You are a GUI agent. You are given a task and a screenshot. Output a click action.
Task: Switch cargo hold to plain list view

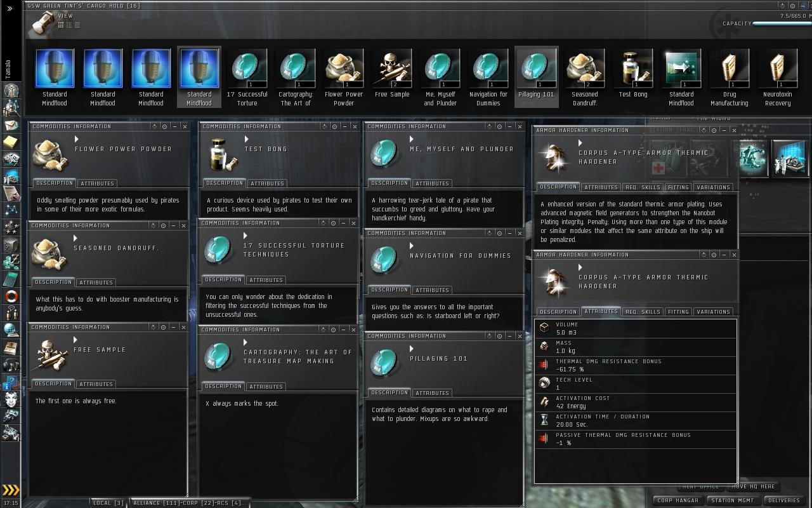pos(77,25)
